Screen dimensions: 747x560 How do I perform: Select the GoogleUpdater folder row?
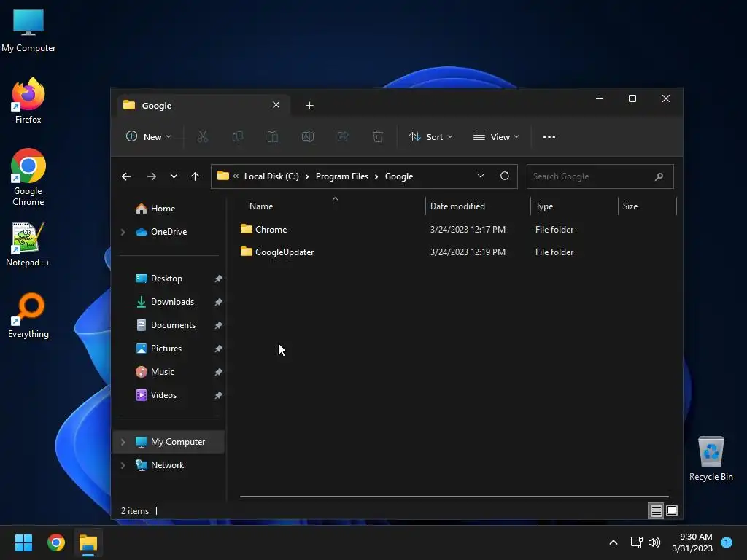point(457,252)
